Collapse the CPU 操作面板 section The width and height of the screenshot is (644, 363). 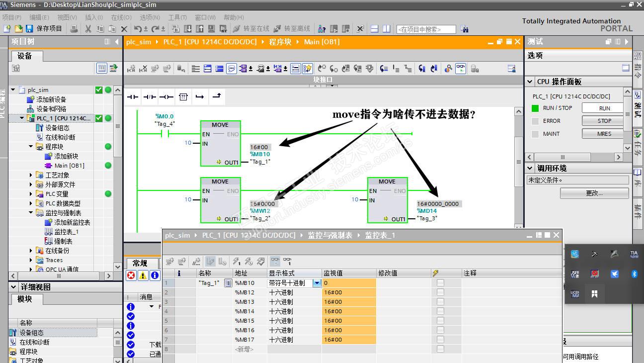pos(530,82)
